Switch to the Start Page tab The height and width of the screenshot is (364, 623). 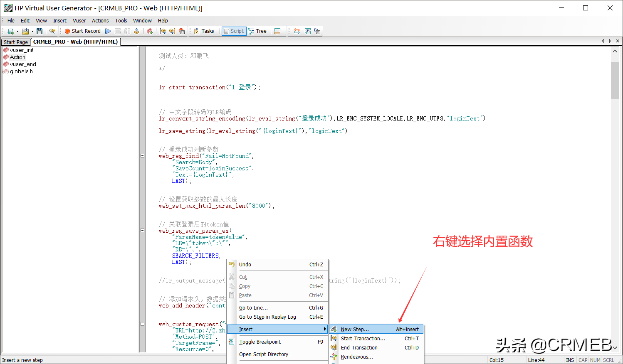click(15, 42)
